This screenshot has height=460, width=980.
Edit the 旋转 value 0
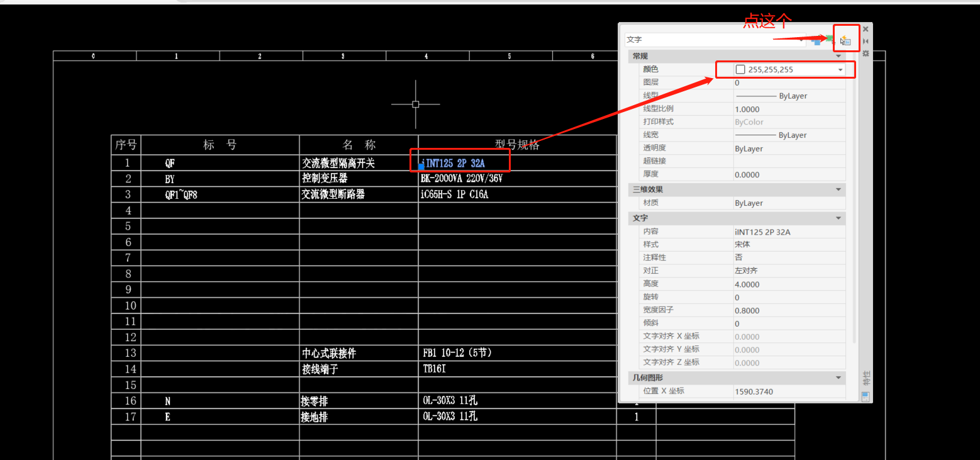789,297
